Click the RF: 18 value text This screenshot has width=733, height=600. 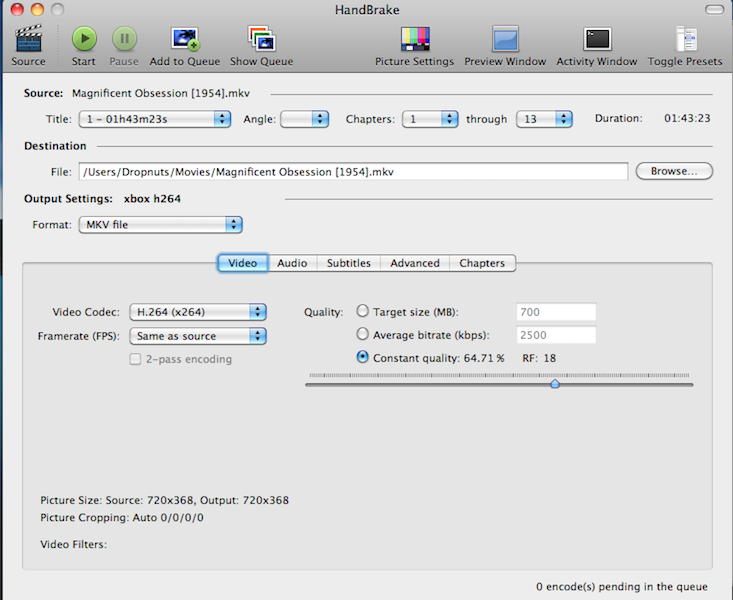click(539, 358)
